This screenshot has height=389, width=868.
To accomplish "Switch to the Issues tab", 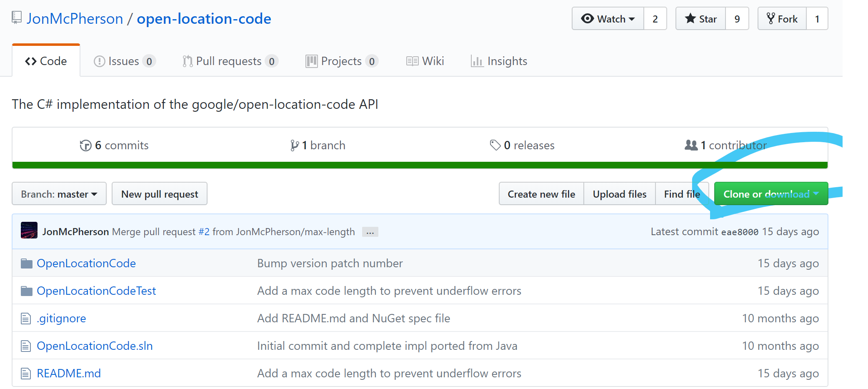I will [x=124, y=61].
